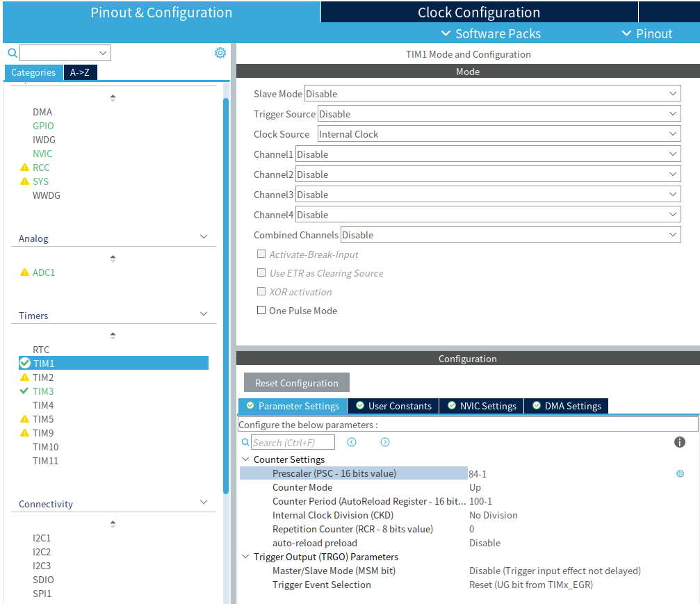Open the Clock Source dropdown
Image resolution: width=700 pixels, height=604 pixels.
coord(499,134)
